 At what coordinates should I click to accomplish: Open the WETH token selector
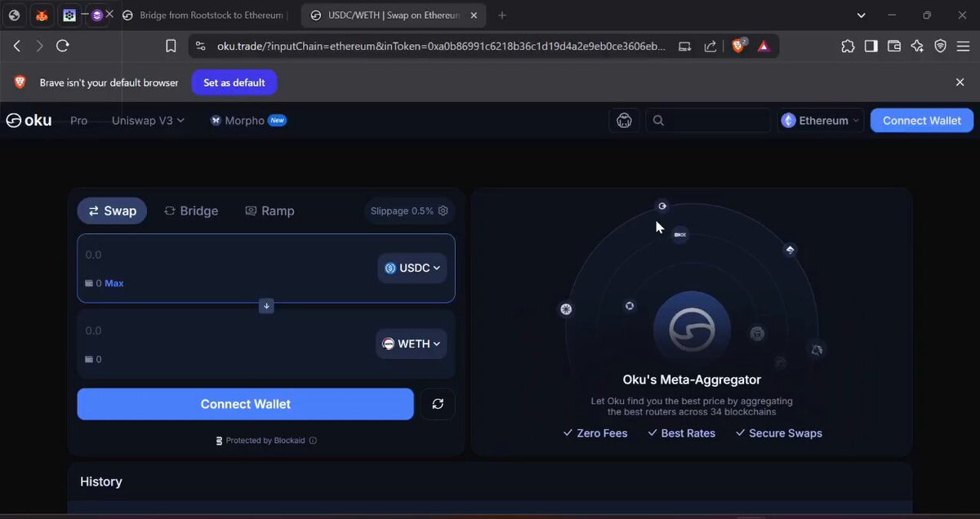pyautogui.click(x=412, y=344)
